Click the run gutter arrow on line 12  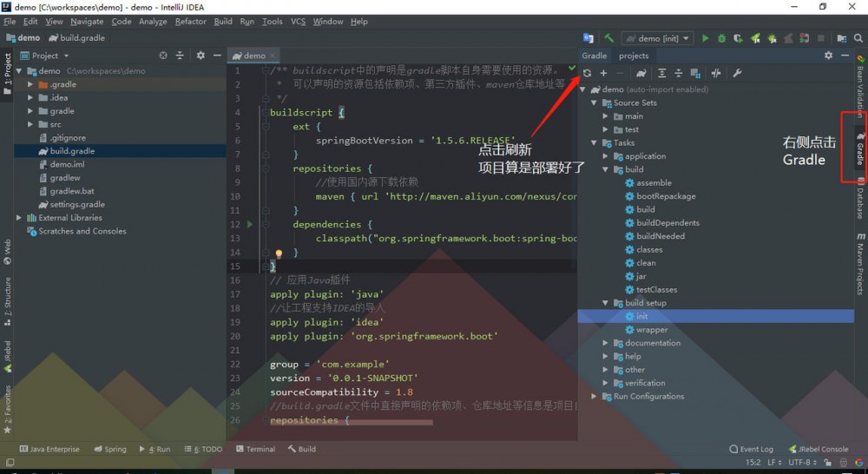[250, 224]
